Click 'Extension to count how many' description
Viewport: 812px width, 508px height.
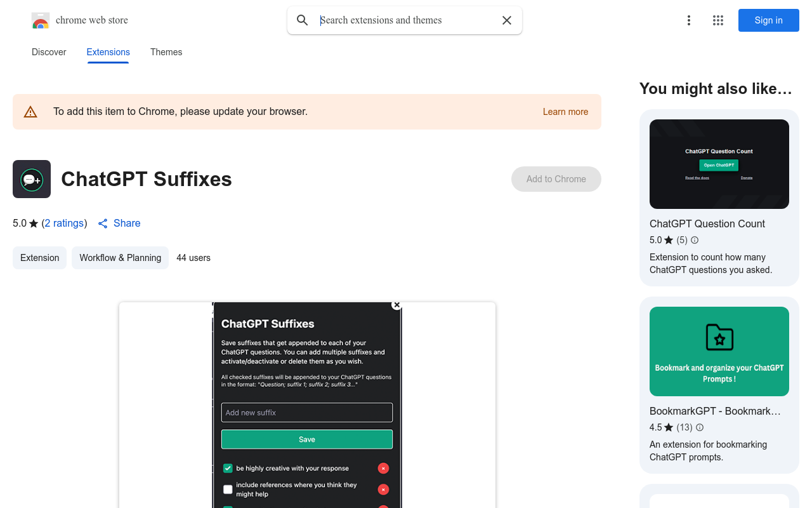click(x=710, y=264)
